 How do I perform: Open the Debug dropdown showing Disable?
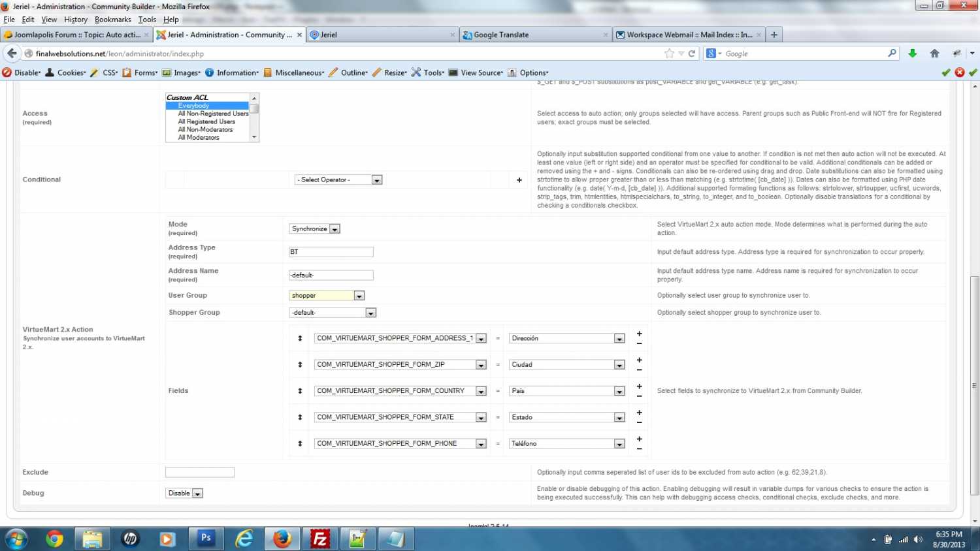(184, 493)
